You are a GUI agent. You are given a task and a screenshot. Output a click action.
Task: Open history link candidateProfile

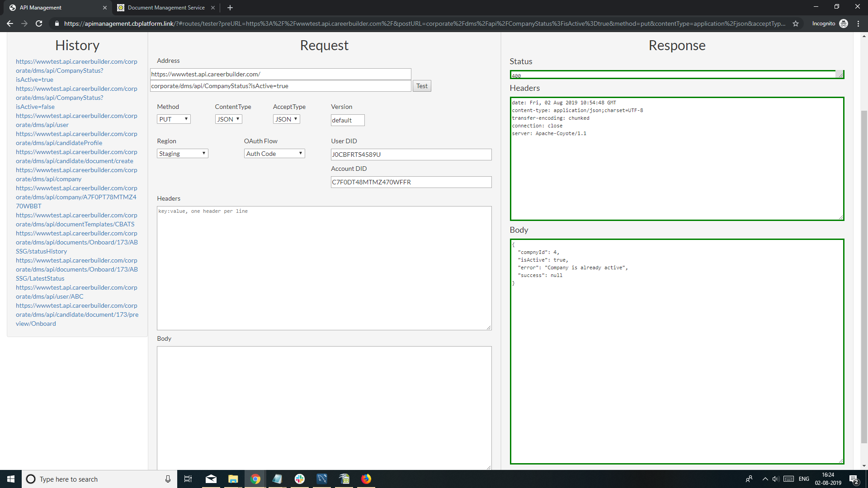tap(76, 138)
